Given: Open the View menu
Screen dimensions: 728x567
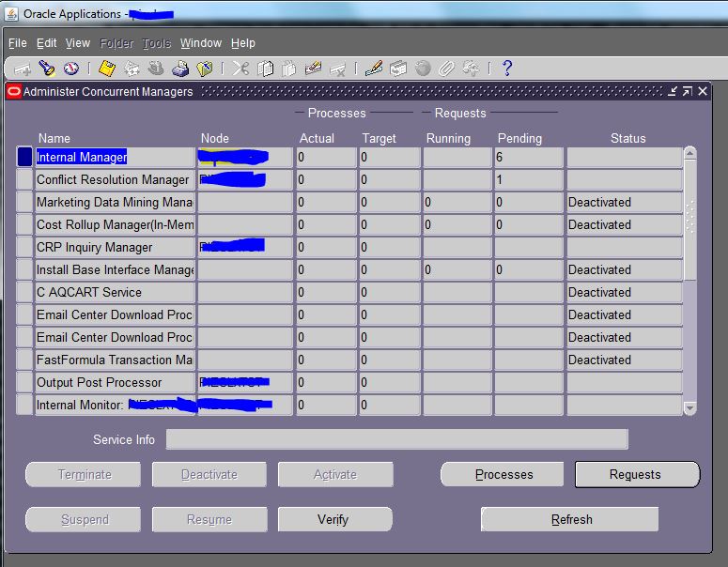Looking at the screenshot, I should [x=78, y=43].
